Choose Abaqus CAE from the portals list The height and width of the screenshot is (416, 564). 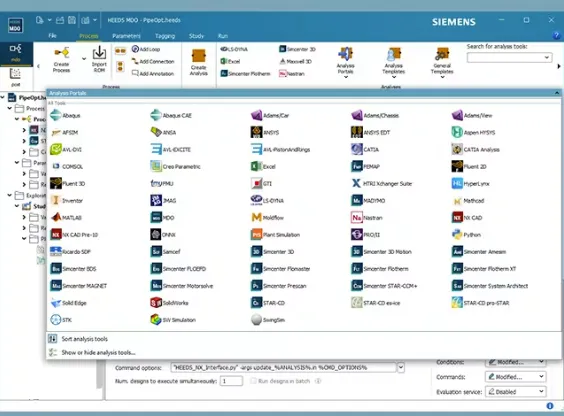[171, 115]
